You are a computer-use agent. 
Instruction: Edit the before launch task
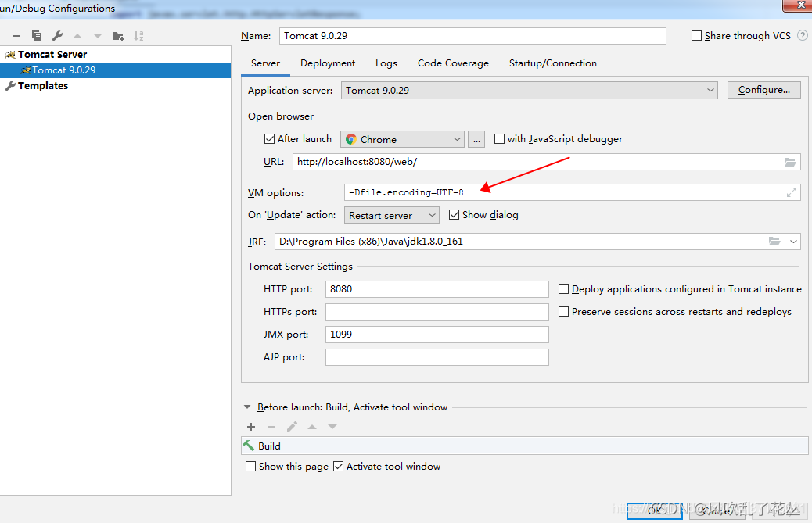click(x=292, y=427)
